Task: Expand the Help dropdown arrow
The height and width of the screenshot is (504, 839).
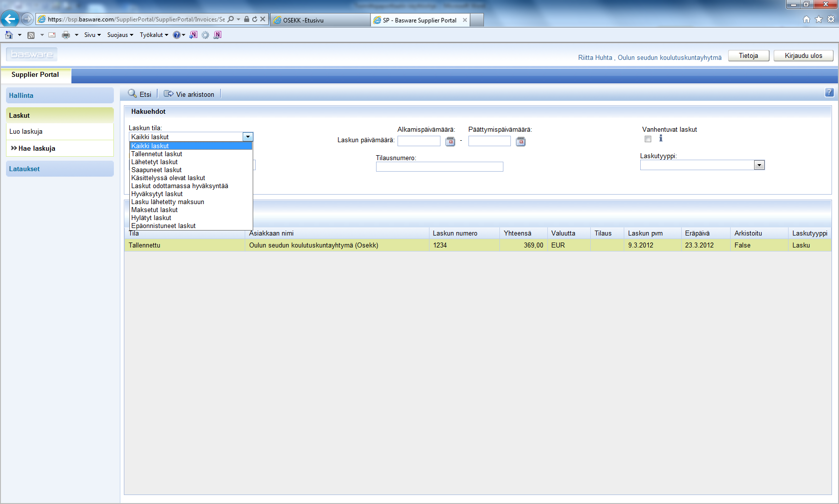Action: pos(183,35)
